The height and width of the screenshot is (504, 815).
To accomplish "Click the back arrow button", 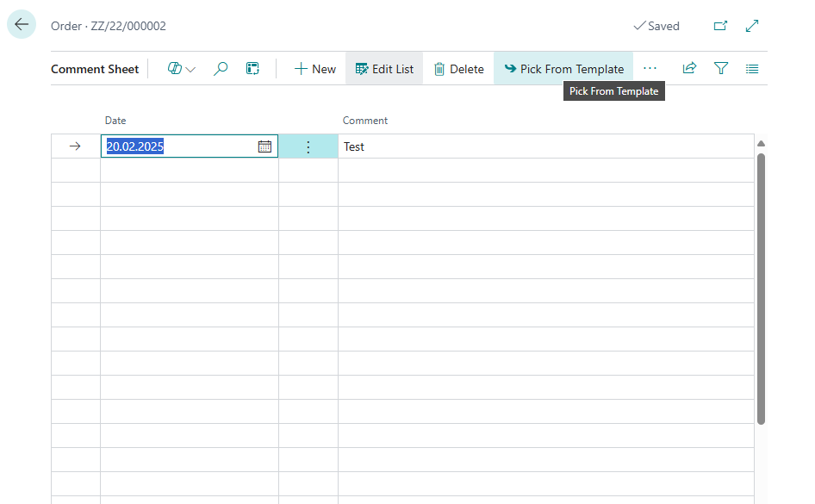I will click(22, 25).
